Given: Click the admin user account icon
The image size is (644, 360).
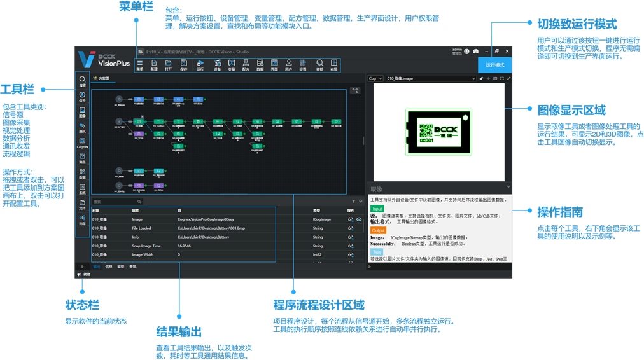Looking at the screenshot, I should pos(466,52).
